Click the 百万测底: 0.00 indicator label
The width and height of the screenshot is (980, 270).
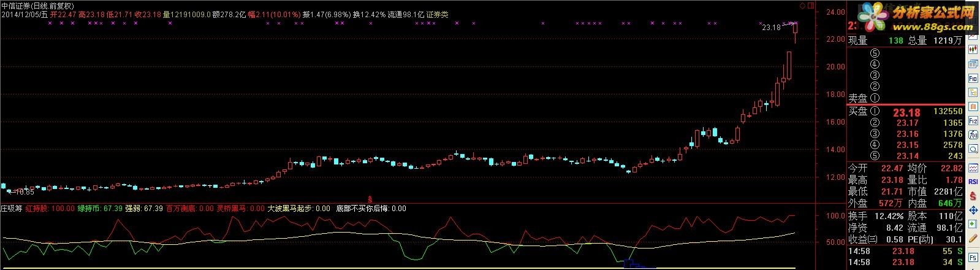(x=190, y=209)
